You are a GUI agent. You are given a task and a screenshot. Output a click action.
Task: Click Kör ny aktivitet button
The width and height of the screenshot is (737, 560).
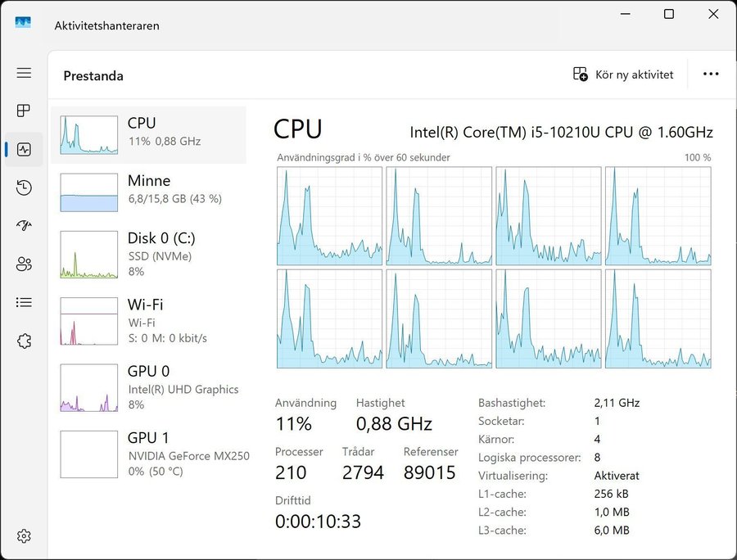click(x=623, y=75)
